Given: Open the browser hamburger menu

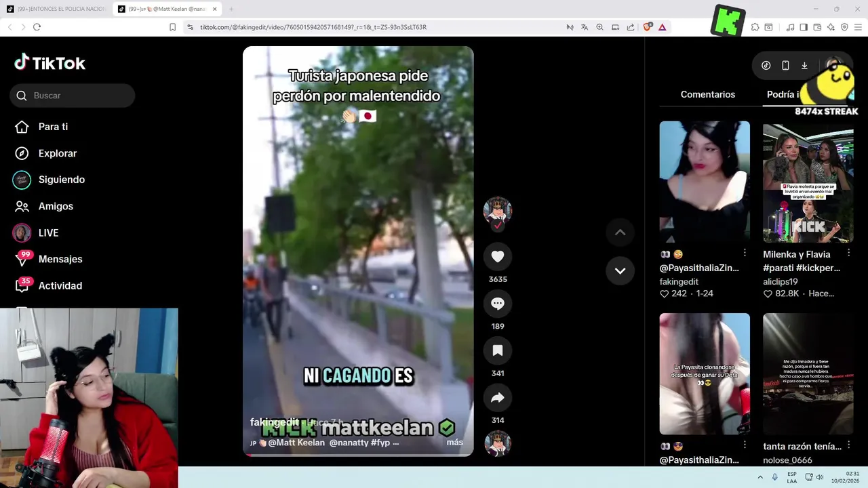Looking at the screenshot, I should (x=858, y=27).
